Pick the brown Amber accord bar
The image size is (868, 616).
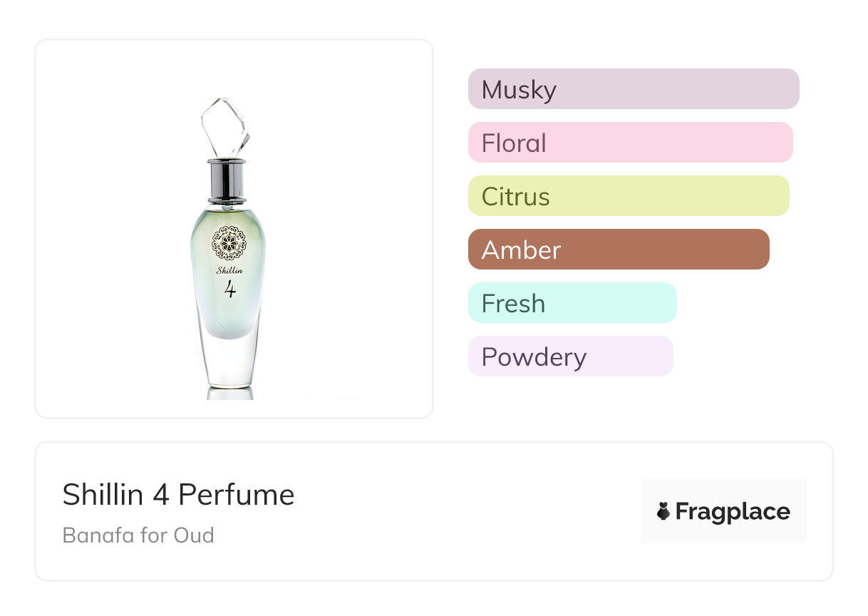tap(618, 250)
